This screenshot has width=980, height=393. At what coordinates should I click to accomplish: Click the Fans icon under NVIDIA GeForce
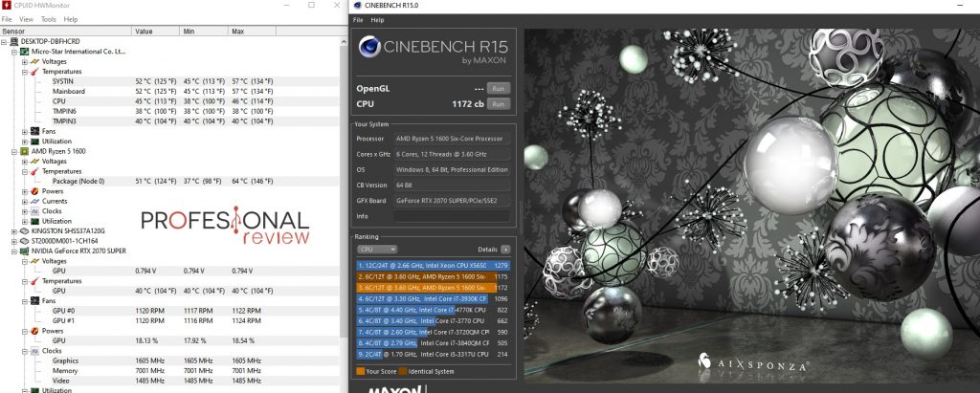[x=35, y=300]
